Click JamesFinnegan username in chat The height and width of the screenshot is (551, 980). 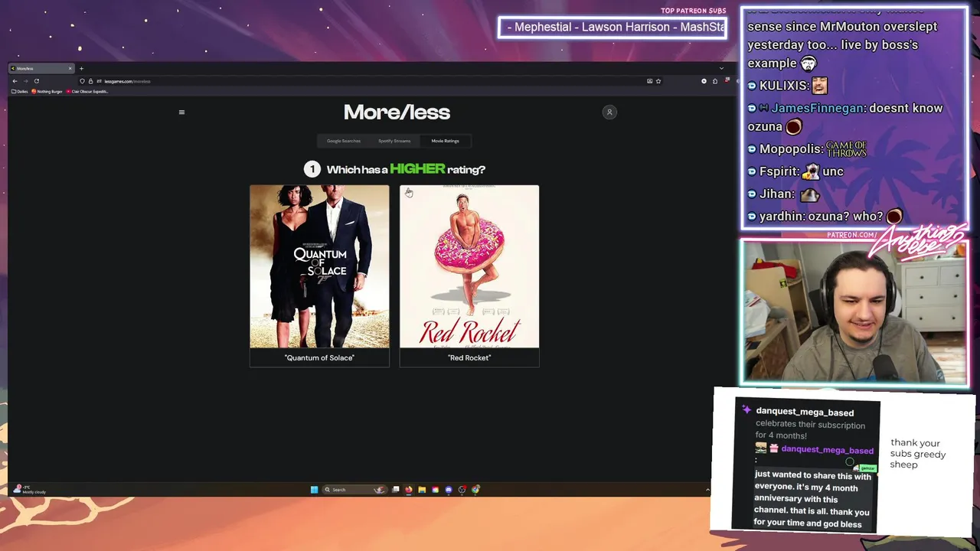click(817, 109)
